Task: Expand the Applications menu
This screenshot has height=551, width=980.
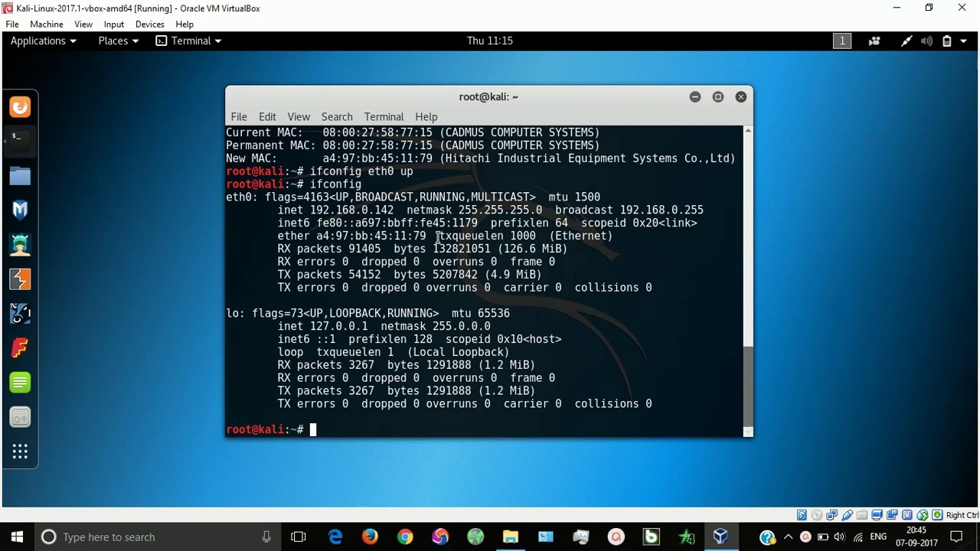Action: [43, 41]
